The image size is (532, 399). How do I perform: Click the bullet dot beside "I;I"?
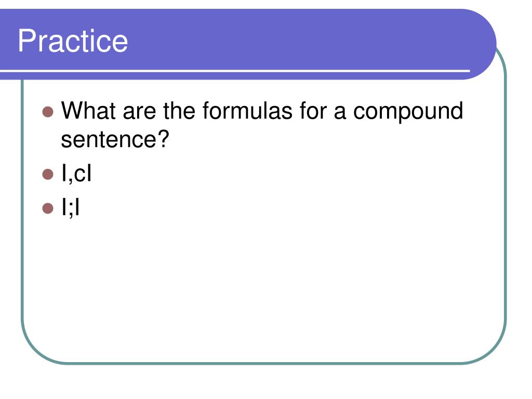coord(48,208)
